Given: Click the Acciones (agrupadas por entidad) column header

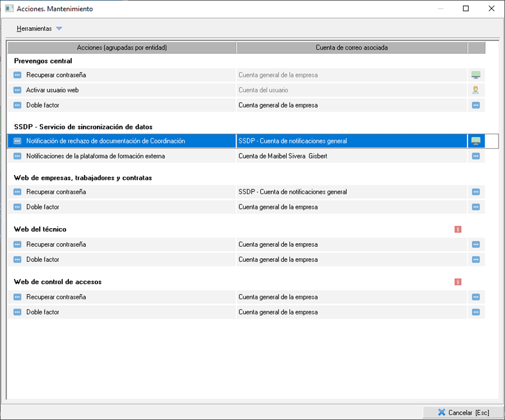Looking at the screenshot, I should pyautogui.click(x=122, y=48).
